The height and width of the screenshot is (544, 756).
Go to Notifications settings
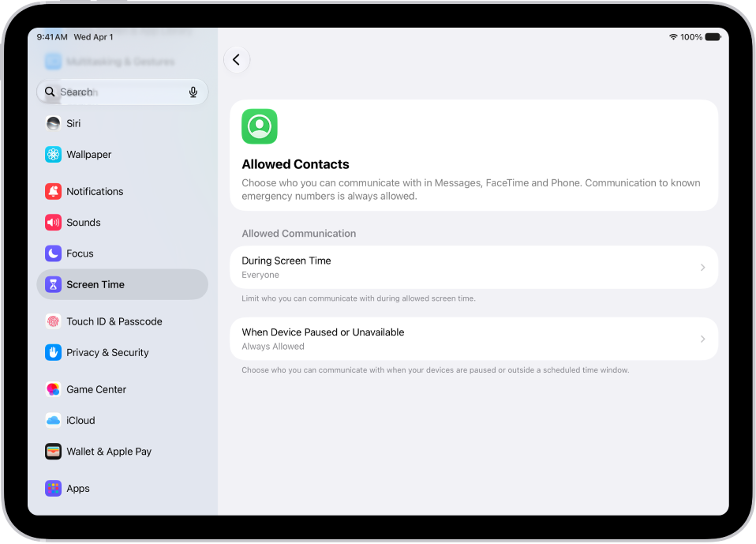point(122,191)
